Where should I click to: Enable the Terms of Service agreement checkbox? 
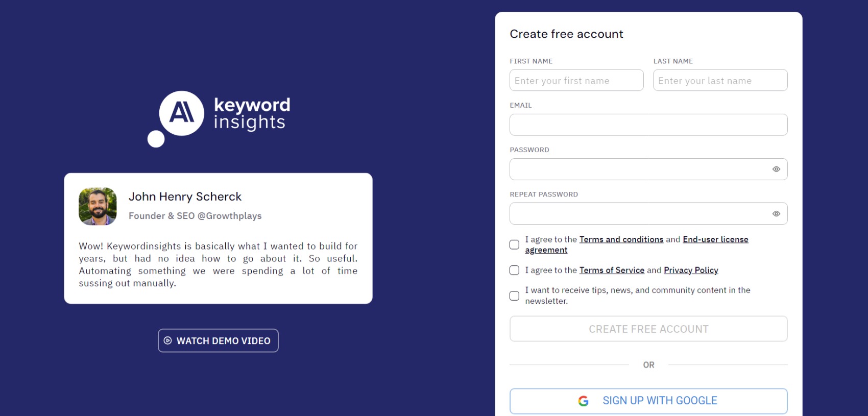click(x=514, y=270)
